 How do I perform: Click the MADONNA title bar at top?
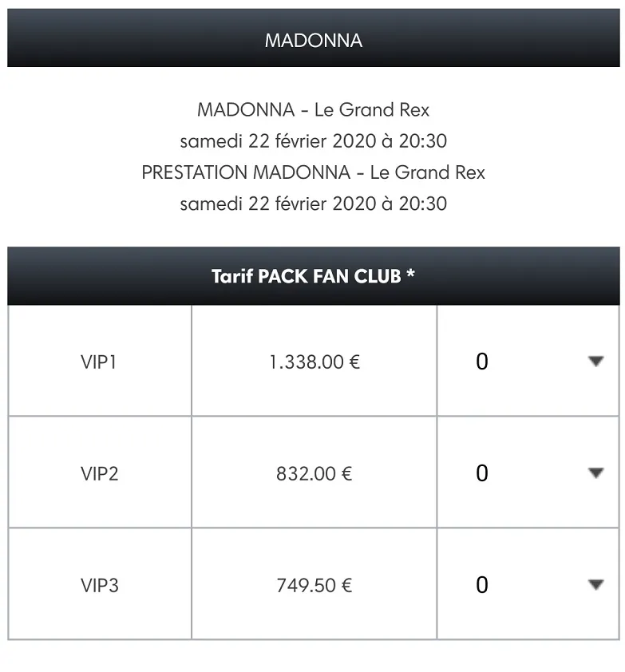[x=313, y=40]
